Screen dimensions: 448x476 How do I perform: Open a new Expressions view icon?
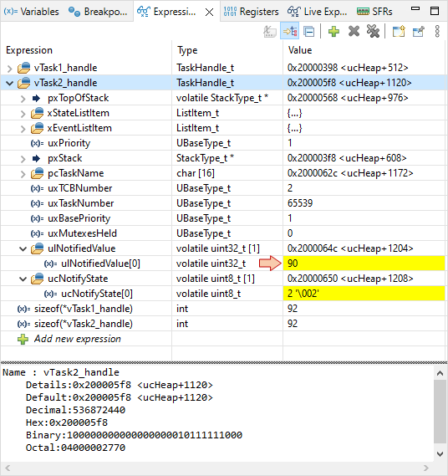(399, 31)
